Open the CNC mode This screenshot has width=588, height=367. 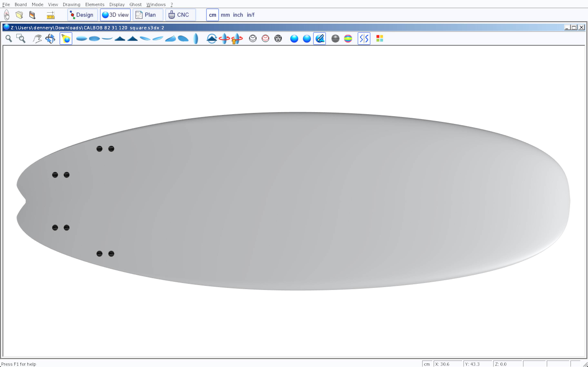180,15
